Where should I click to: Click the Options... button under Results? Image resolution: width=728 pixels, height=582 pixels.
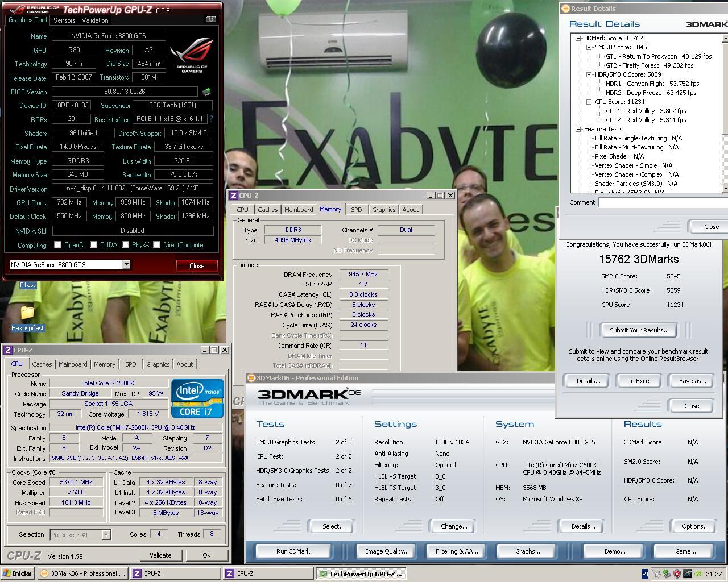[695, 526]
